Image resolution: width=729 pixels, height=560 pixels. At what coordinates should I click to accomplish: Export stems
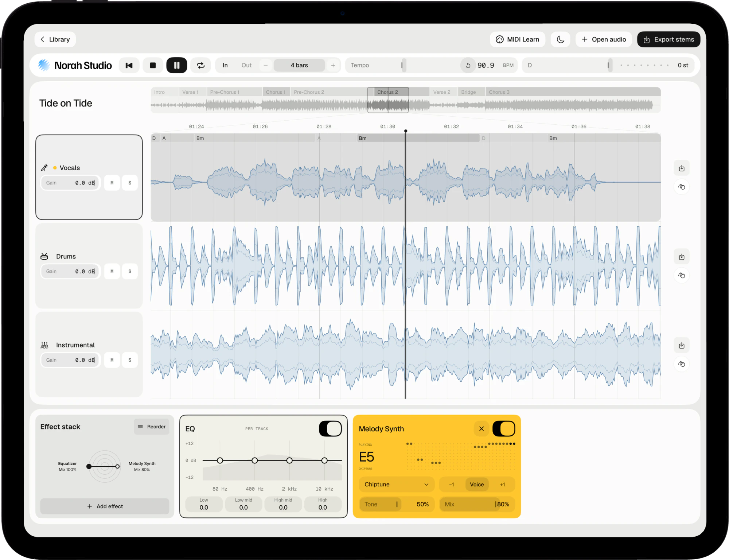tap(669, 39)
